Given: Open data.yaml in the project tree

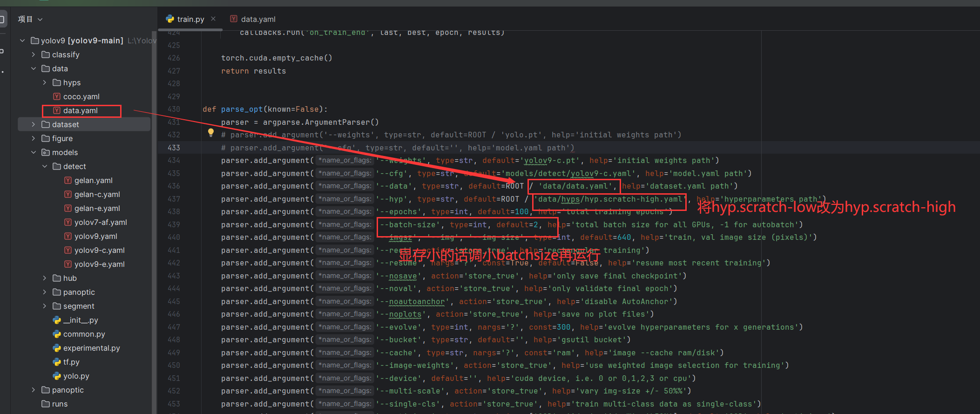Looking at the screenshot, I should point(81,110).
